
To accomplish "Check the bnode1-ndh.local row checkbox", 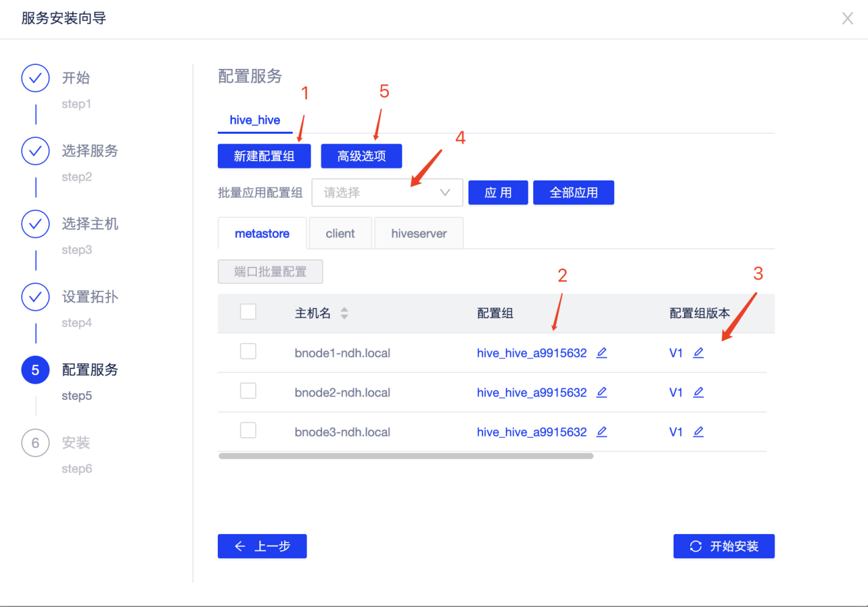I will [248, 351].
